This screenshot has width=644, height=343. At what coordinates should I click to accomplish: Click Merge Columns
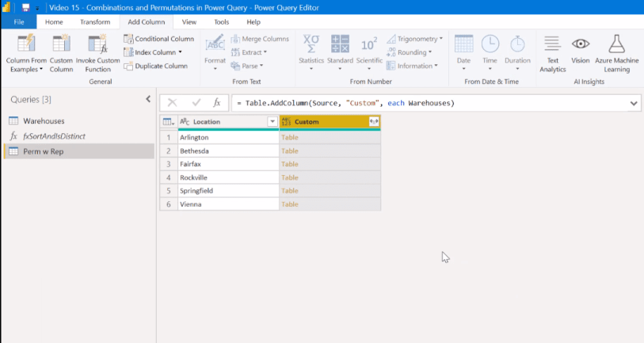point(260,39)
